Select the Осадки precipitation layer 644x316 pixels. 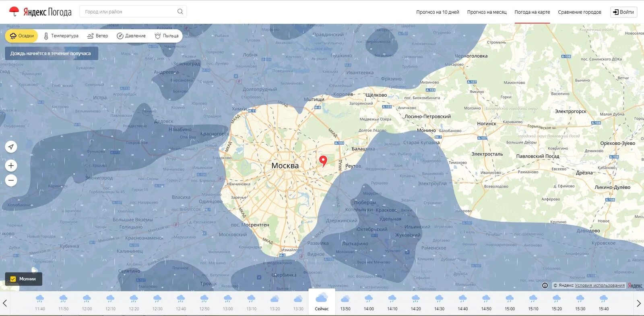tap(22, 36)
